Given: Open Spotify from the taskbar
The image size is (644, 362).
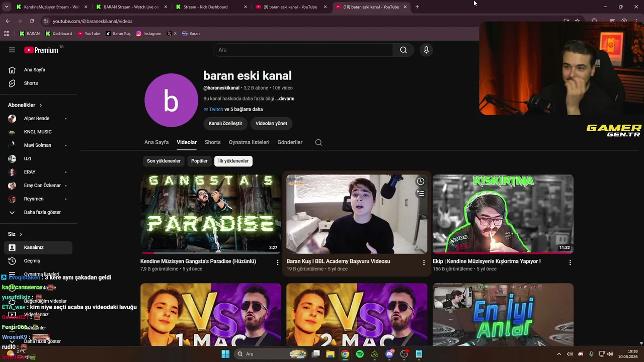Looking at the screenshot, I should 360,354.
